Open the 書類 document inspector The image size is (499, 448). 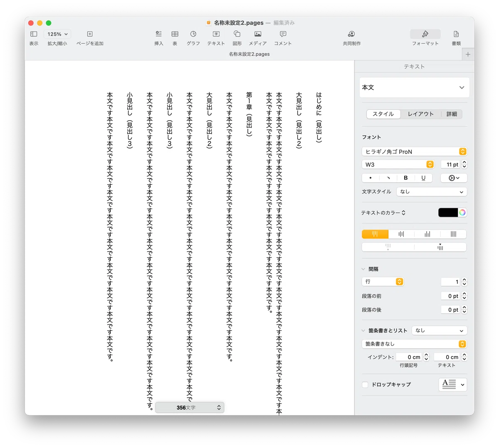pos(456,34)
